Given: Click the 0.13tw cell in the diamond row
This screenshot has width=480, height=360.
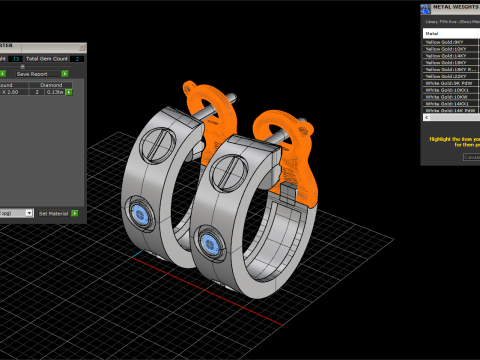Looking at the screenshot, I should pyautogui.click(x=55, y=92).
